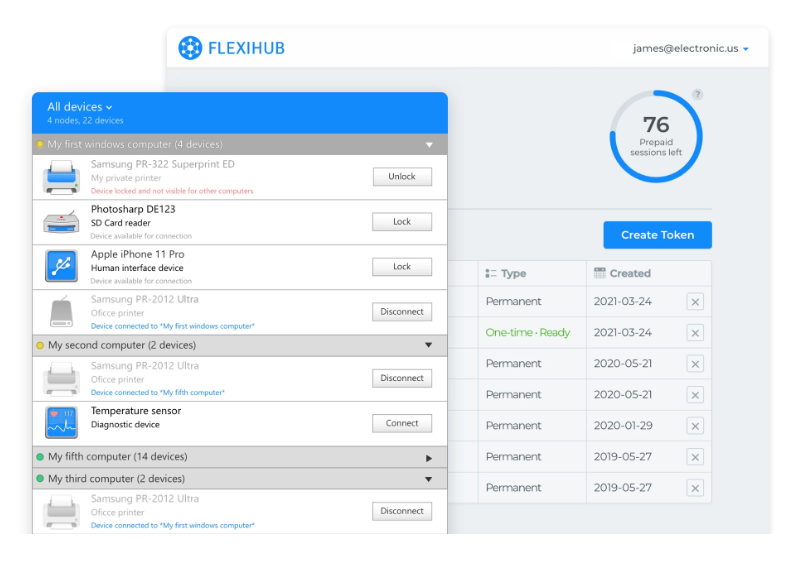Collapse My first windows computer group
Image resolution: width=808 pixels, height=572 pixels.
(429, 145)
